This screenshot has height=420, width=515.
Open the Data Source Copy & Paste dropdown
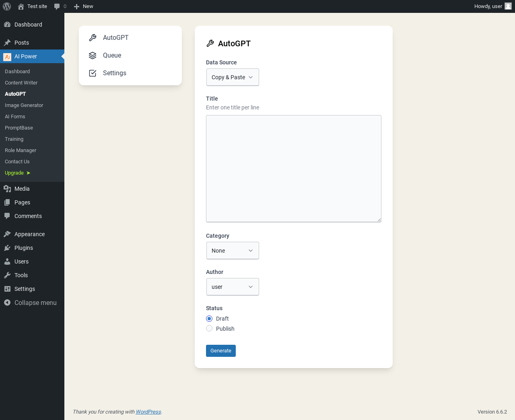tap(233, 77)
